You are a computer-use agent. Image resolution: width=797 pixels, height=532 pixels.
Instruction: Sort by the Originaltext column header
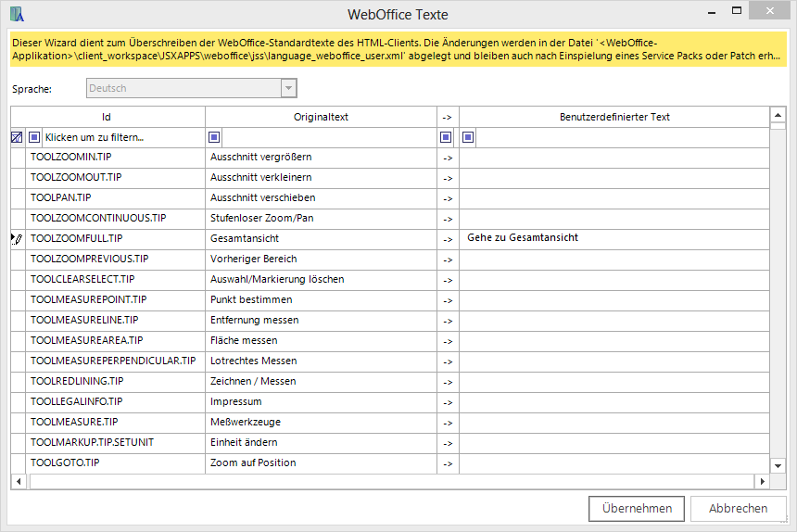coord(321,117)
